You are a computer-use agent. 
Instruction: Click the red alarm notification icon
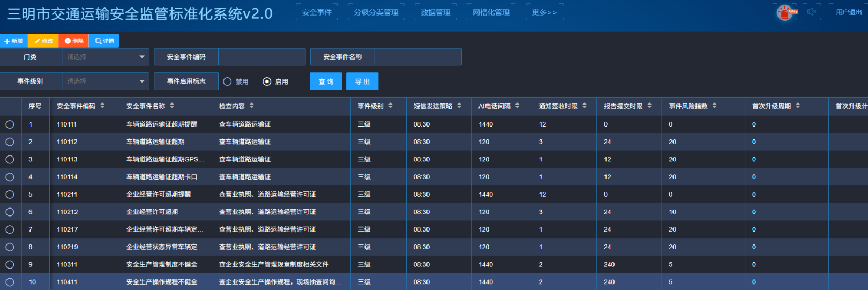click(x=785, y=12)
